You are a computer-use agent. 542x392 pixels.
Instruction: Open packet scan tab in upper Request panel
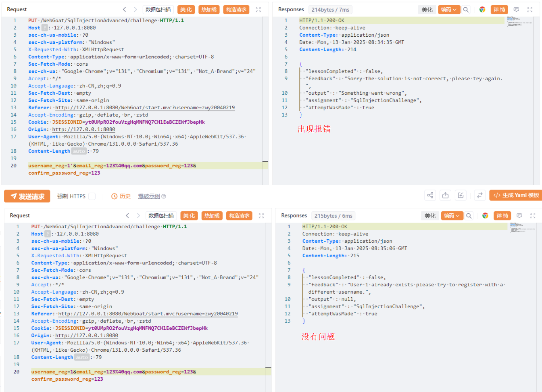coord(158,10)
